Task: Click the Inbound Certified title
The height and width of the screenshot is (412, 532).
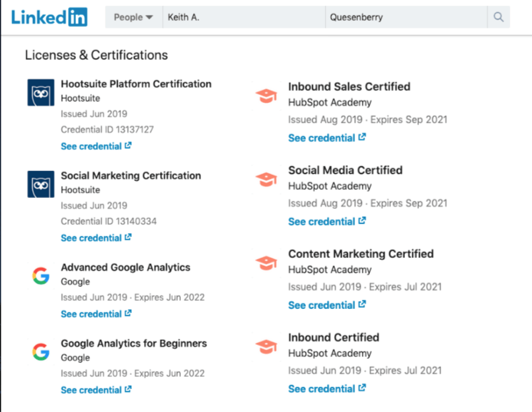Action: 334,337
